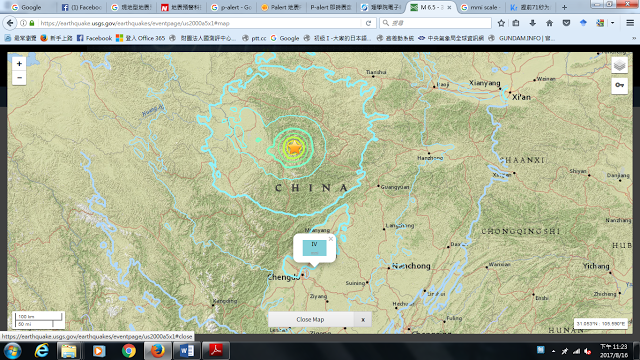Launch Chrome from the taskbar
Viewport: 640px width, 360px height.
click(129, 351)
